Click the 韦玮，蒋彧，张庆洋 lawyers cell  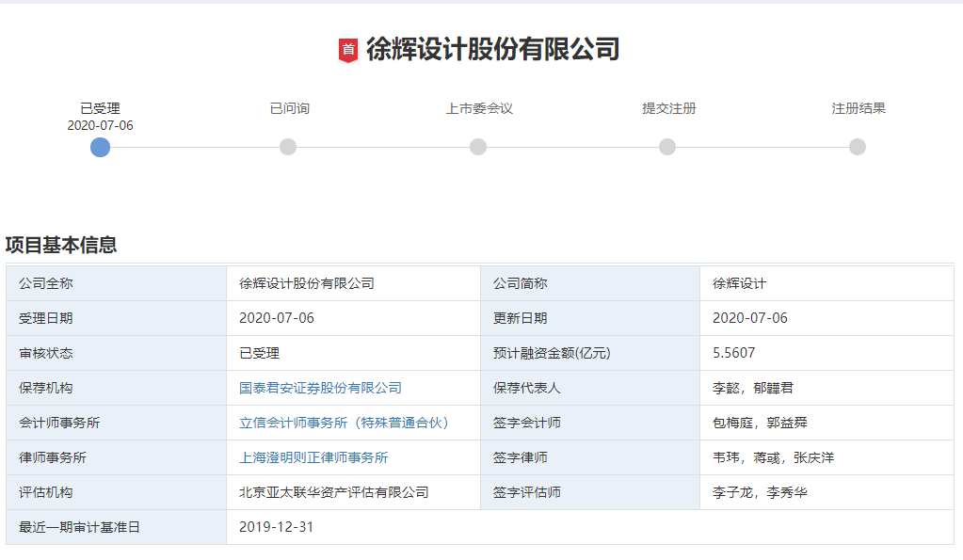[x=827, y=457]
